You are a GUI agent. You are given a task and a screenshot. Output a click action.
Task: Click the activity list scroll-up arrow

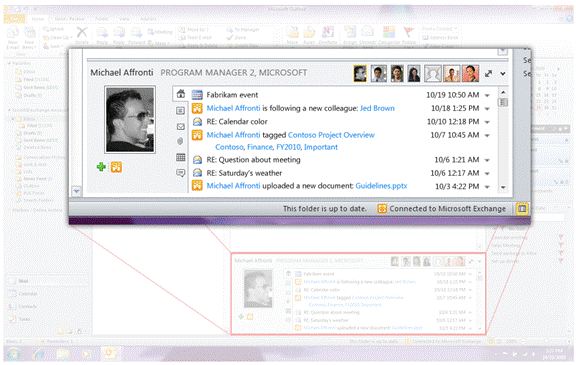[503, 92]
